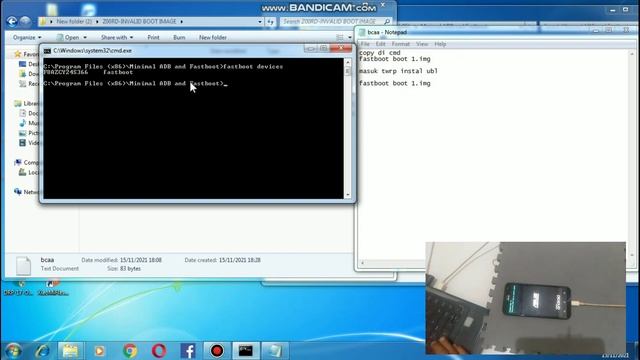Click 'copy di cmd' line in Notepad
This screenshot has width=640, height=360.
click(x=380, y=53)
